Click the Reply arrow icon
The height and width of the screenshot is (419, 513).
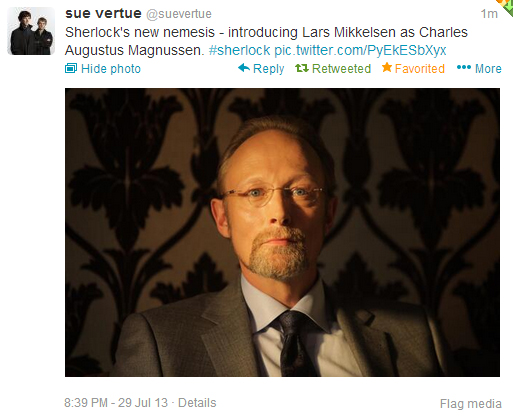244,68
